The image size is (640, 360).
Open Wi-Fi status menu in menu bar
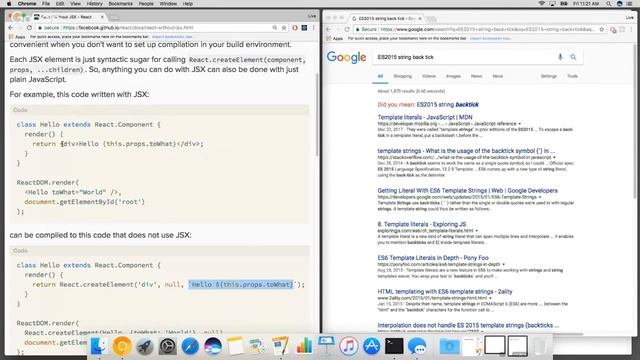click(x=542, y=4)
